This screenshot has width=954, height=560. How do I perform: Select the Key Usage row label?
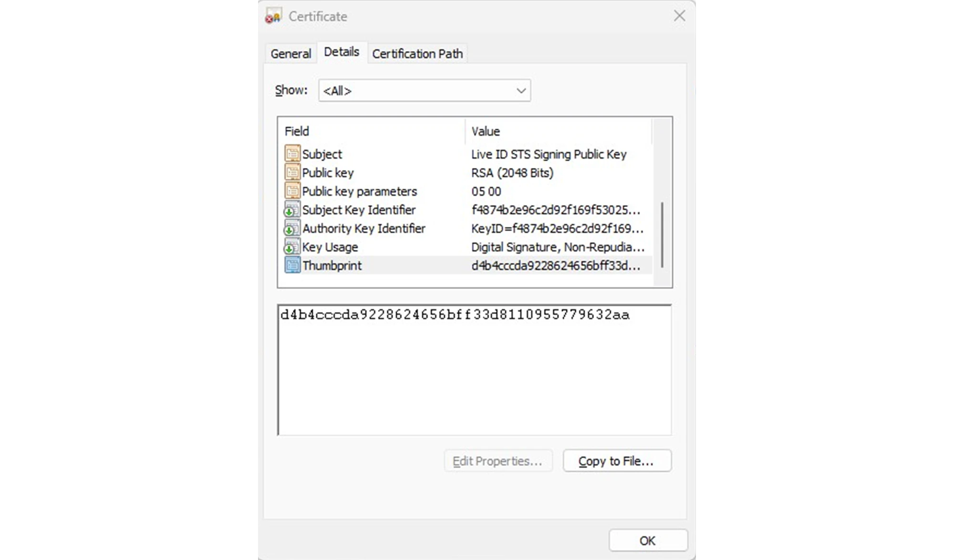[330, 247]
